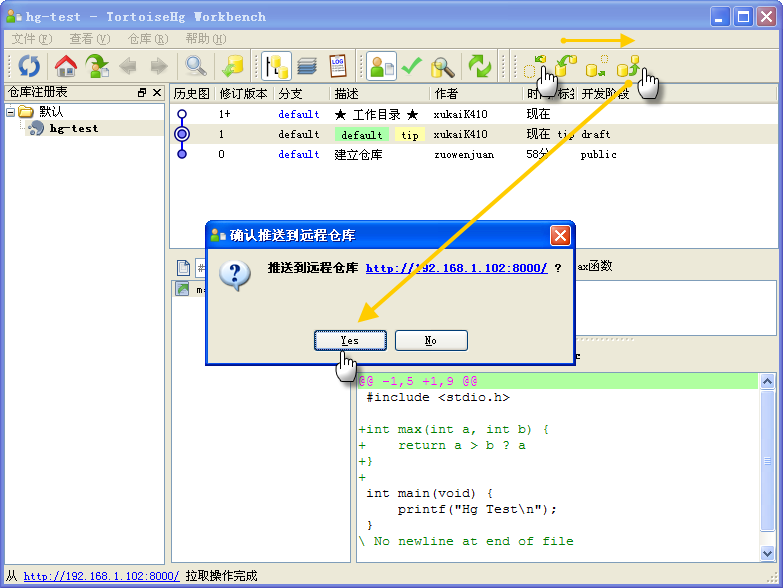Float the 仓库注册表 panel

(142, 92)
